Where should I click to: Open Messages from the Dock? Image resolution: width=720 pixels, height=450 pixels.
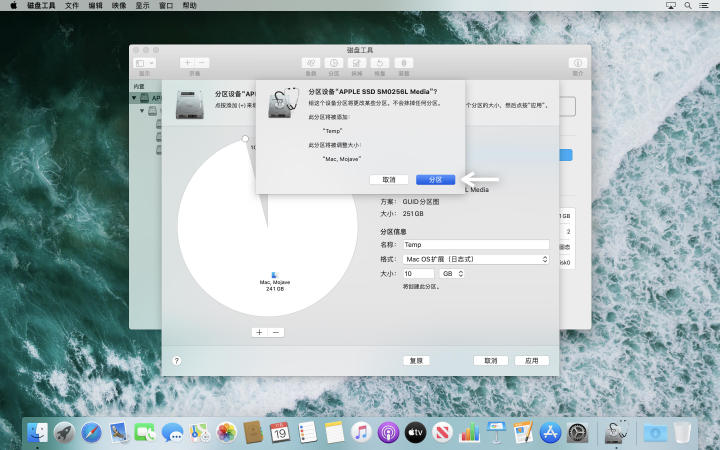click(172, 433)
